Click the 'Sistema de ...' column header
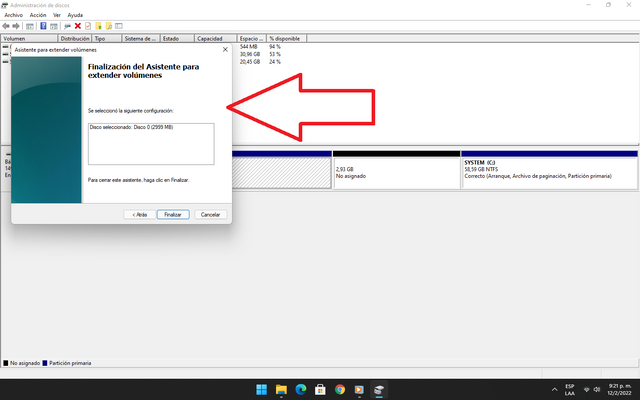The image size is (640, 400). pos(141,38)
